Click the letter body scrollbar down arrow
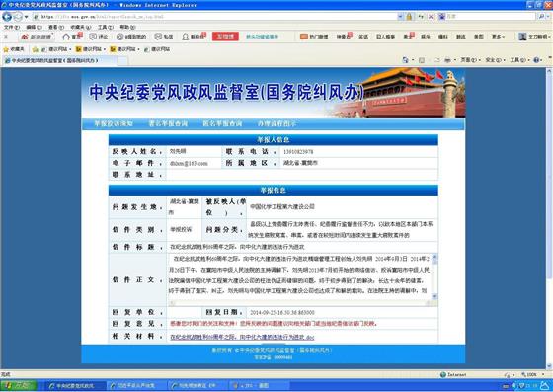The height and width of the screenshot is (392, 553). click(x=434, y=296)
